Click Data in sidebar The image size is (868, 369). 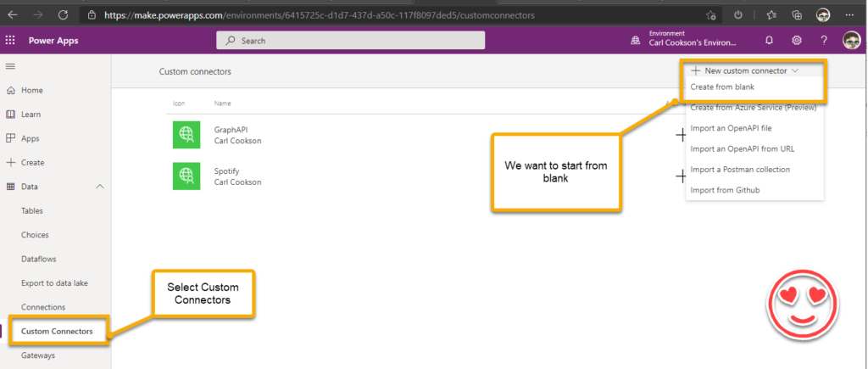(x=30, y=187)
